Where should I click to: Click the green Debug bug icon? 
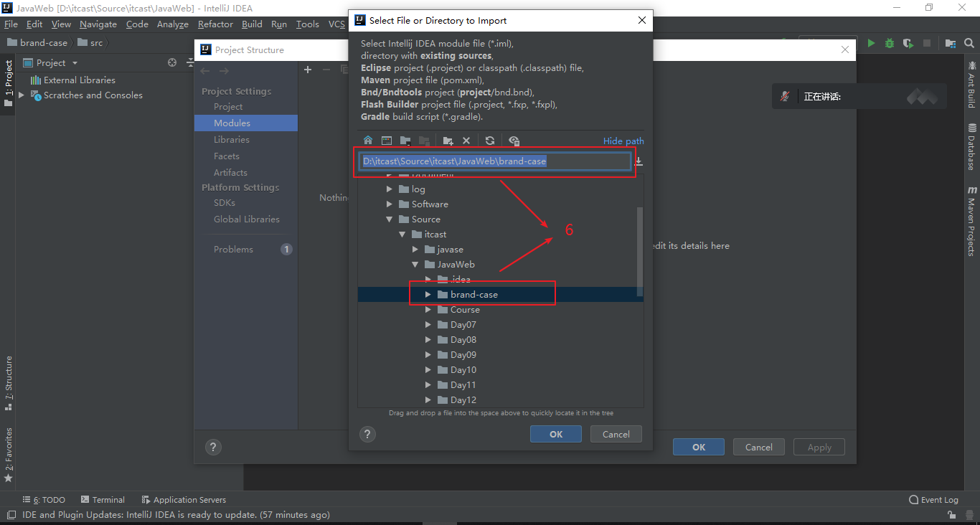pyautogui.click(x=890, y=43)
